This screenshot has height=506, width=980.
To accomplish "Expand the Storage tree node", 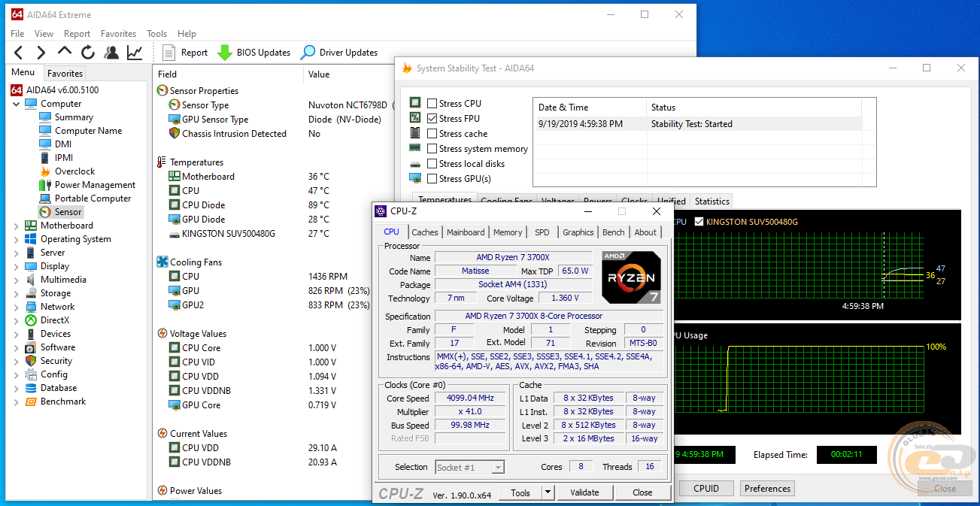I will coord(17,293).
